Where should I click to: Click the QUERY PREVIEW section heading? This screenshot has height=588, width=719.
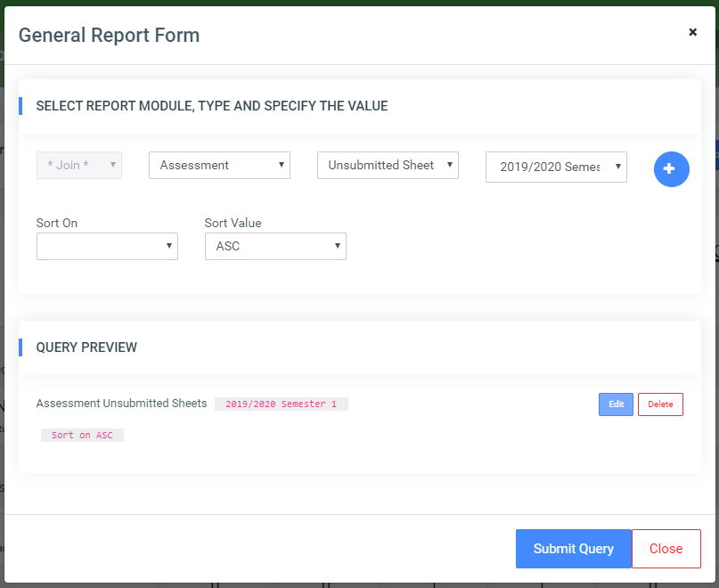pyautogui.click(x=86, y=347)
